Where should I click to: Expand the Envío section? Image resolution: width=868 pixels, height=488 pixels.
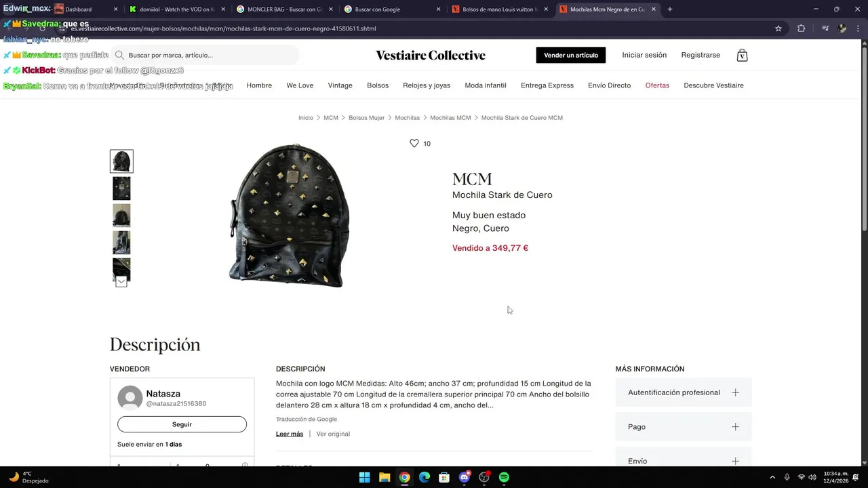click(x=684, y=459)
